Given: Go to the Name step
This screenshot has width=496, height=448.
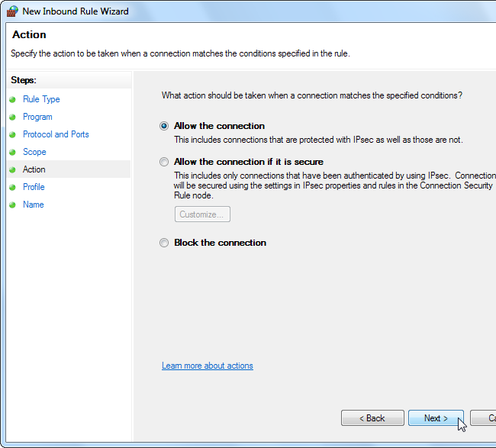Looking at the screenshot, I should (x=33, y=205).
